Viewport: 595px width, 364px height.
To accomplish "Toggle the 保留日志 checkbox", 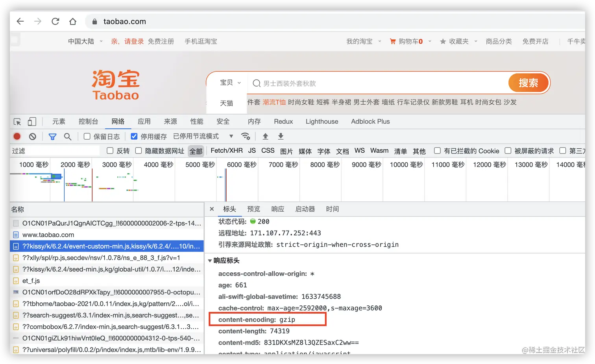I will tap(87, 136).
